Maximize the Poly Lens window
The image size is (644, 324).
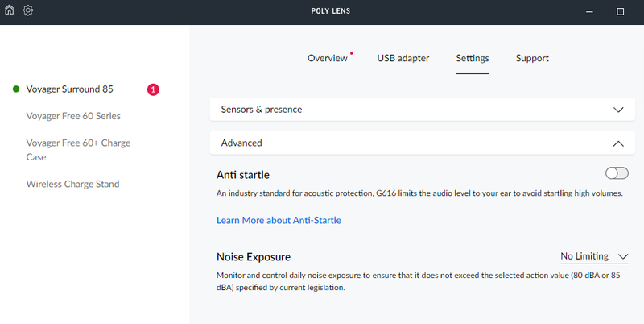620,11
